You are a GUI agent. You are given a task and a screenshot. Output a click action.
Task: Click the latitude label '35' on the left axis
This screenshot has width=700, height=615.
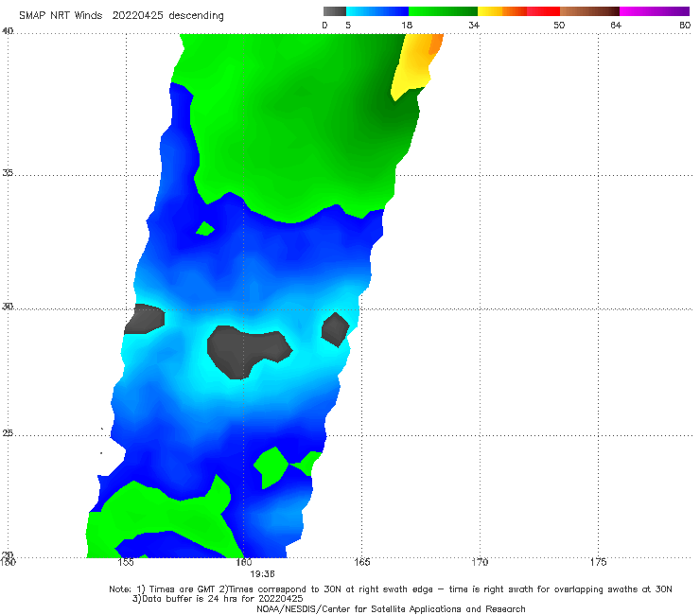[8, 172]
